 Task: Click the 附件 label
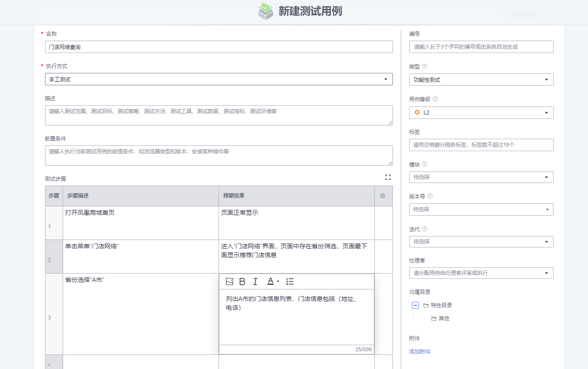coord(415,339)
